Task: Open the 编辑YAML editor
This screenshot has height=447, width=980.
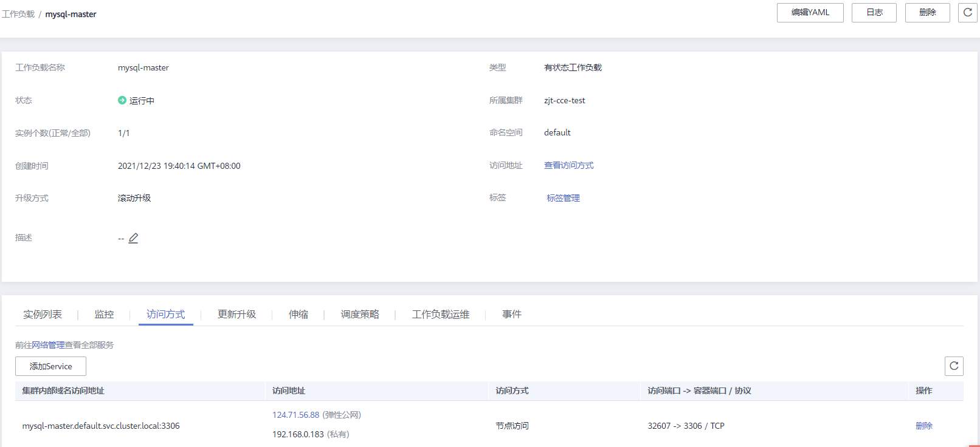Action: [810, 13]
